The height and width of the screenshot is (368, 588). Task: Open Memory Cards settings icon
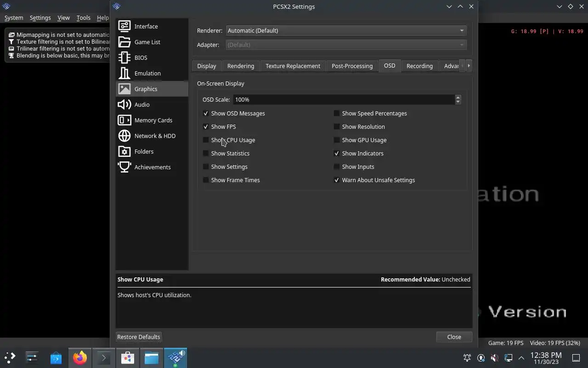[x=124, y=120]
